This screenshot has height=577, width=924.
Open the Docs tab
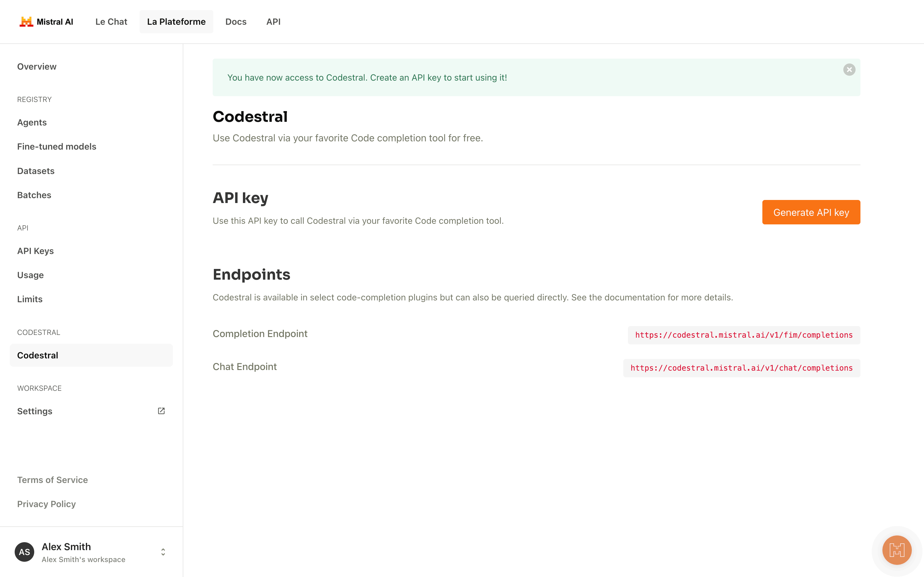(236, 22)
